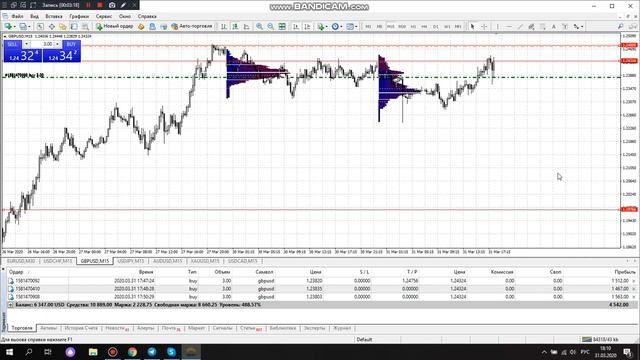The image size is (640, 360).
Task: Increase volume arrow in one-click panel
Action: (x=57, y=44)
